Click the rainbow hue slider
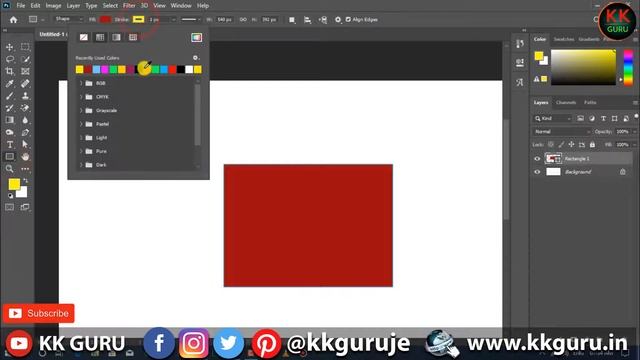 628,67
